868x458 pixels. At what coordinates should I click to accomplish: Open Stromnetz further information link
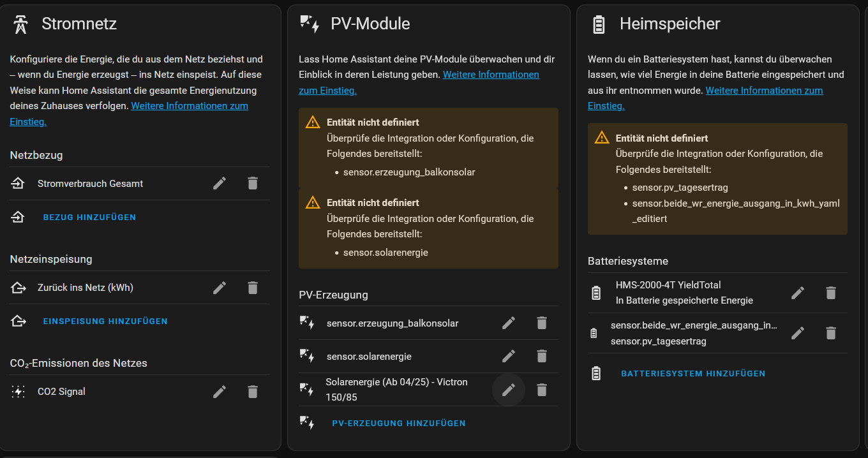[189, 106]
